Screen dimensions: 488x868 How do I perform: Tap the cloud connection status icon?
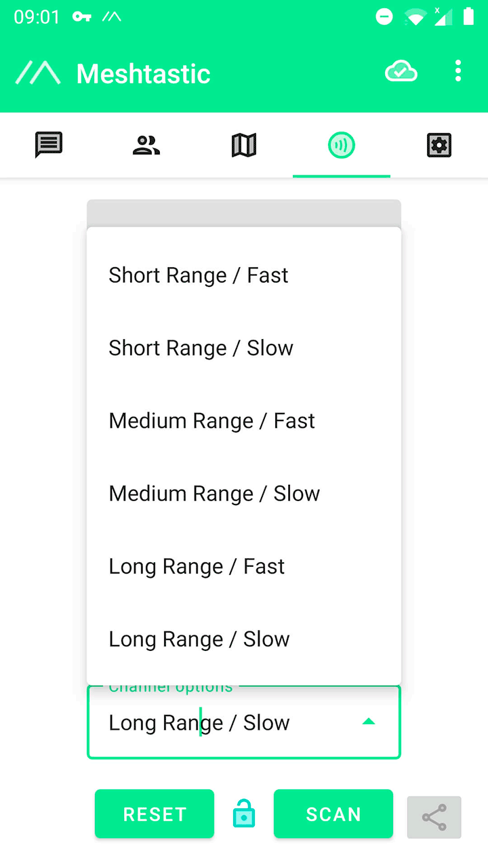(x=401, y=71)
